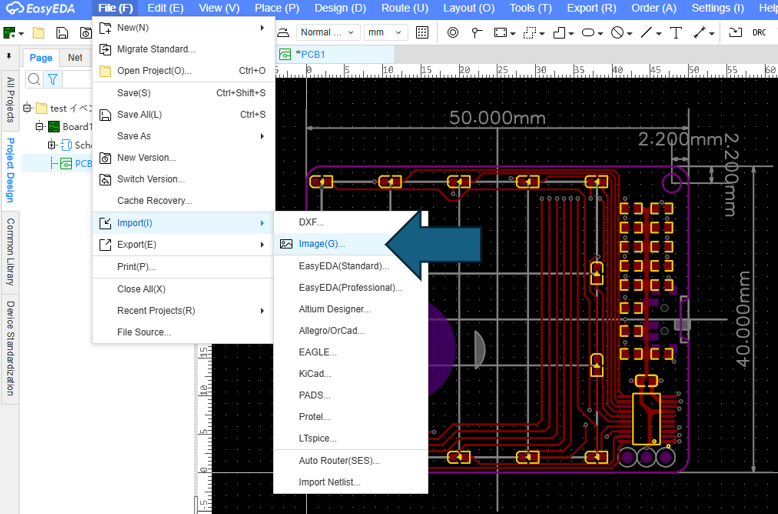Click the save disk icon in top toolbar

62,33
